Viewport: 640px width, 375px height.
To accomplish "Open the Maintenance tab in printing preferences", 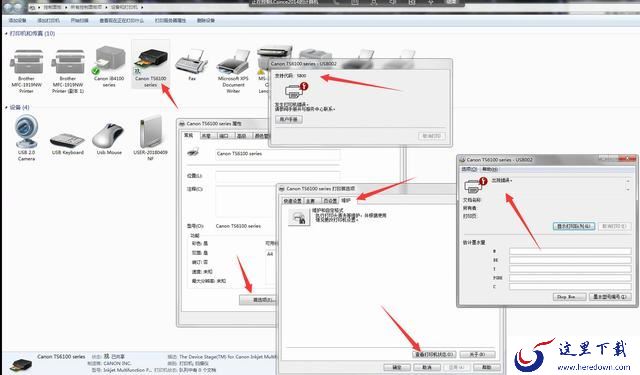I will point(346,200).
